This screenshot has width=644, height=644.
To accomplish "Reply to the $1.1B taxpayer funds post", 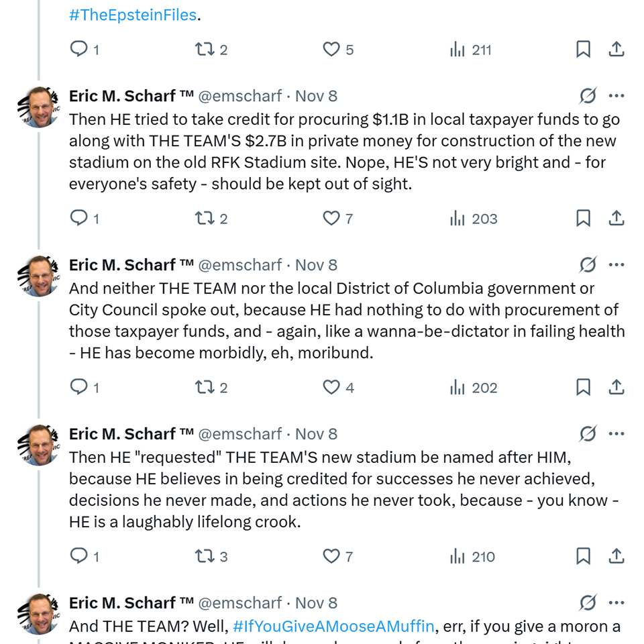I will pos(79,218).
